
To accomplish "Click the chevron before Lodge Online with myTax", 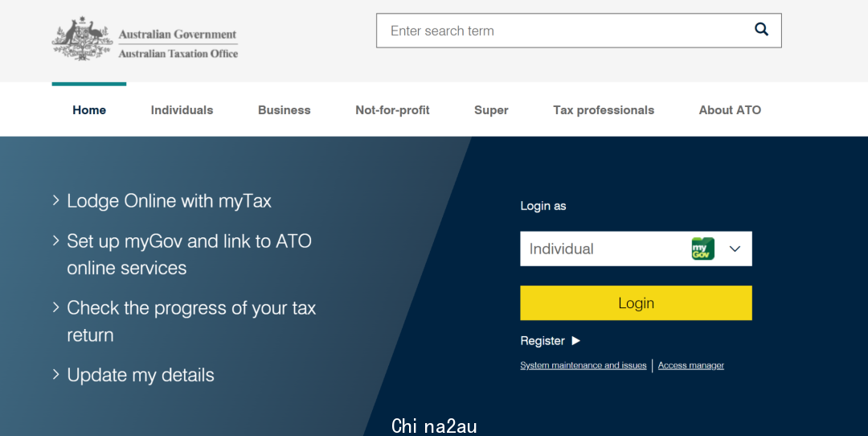I will (56, 200).
